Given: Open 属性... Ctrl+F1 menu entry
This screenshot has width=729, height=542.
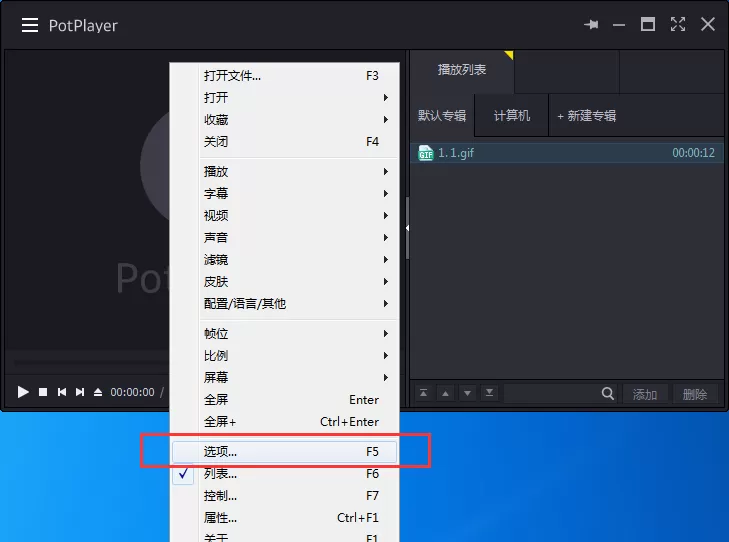Looking at the screenshot, I should (x=285, y=518).
